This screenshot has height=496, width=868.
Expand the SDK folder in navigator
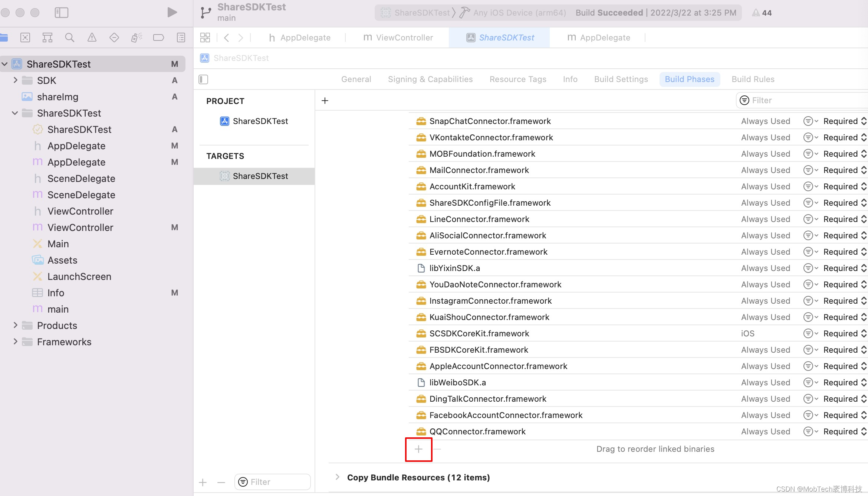pos(14,80)
